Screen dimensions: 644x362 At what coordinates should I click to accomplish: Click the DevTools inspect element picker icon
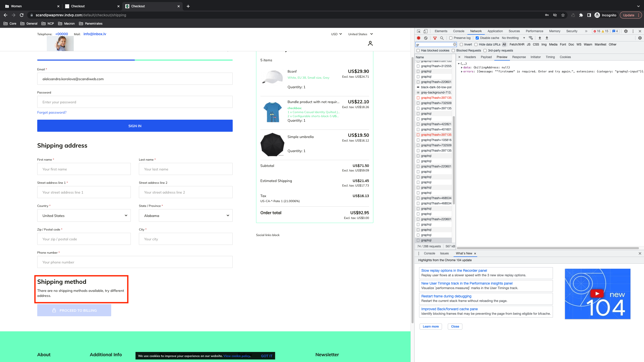click(x=419, y=31)
